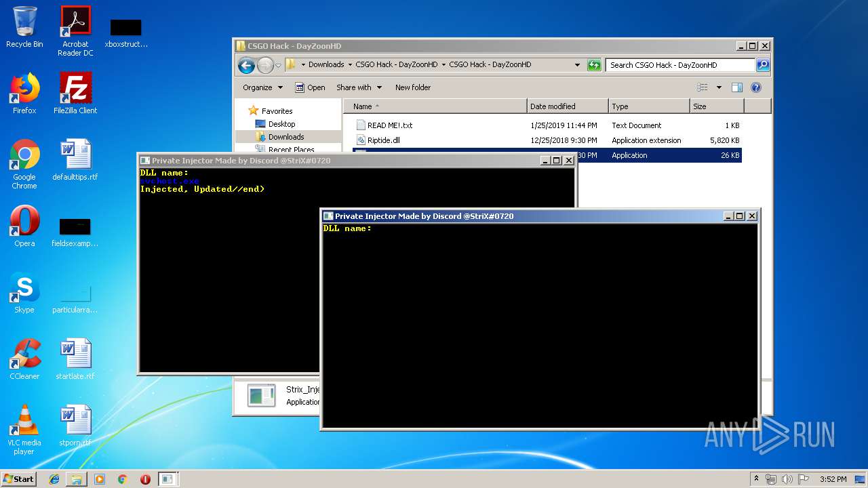This screenshot has width=868, height=488.
Task: Open Chrome from the taskbar
Action: (x=122, y=479)
